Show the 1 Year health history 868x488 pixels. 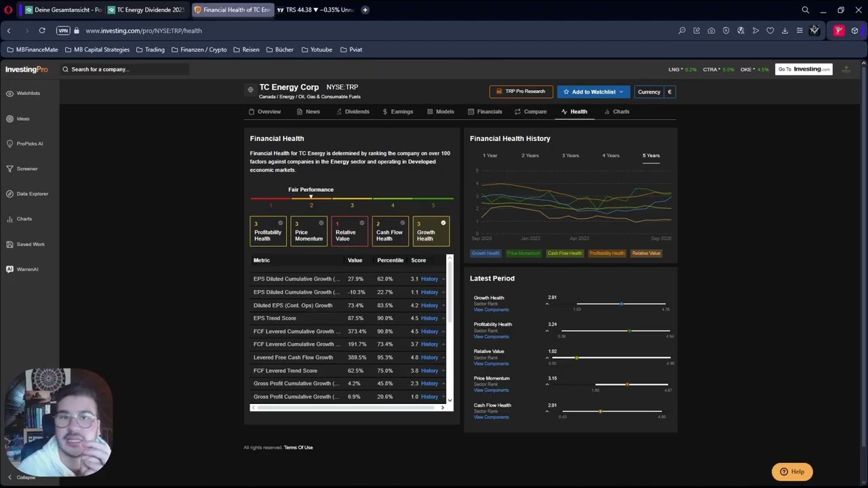coord(490,156)
